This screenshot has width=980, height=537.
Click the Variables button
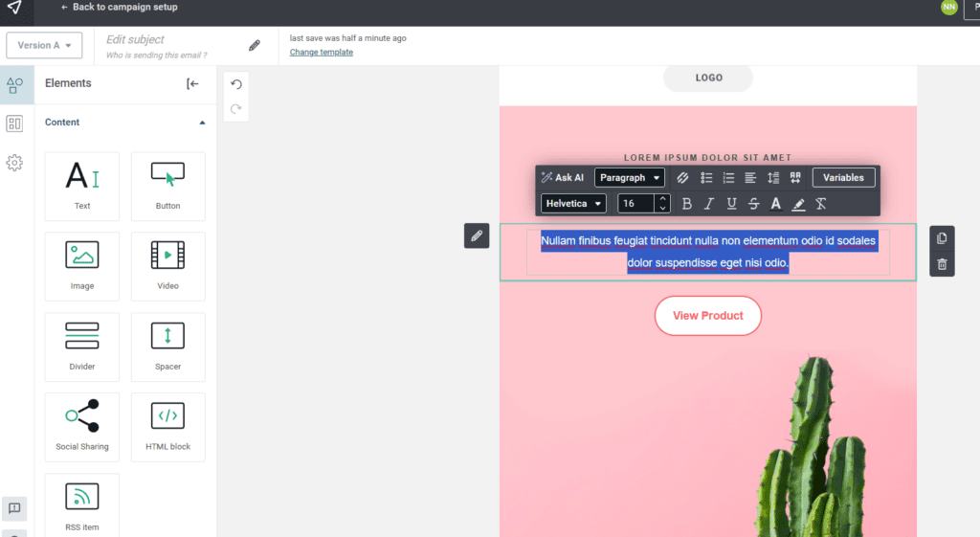(x=843, y=178)
